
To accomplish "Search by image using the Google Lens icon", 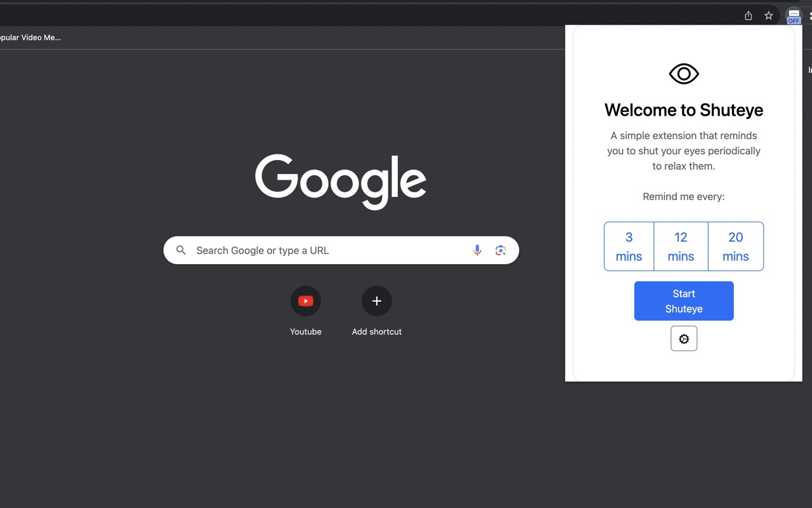I will (501, 250).
